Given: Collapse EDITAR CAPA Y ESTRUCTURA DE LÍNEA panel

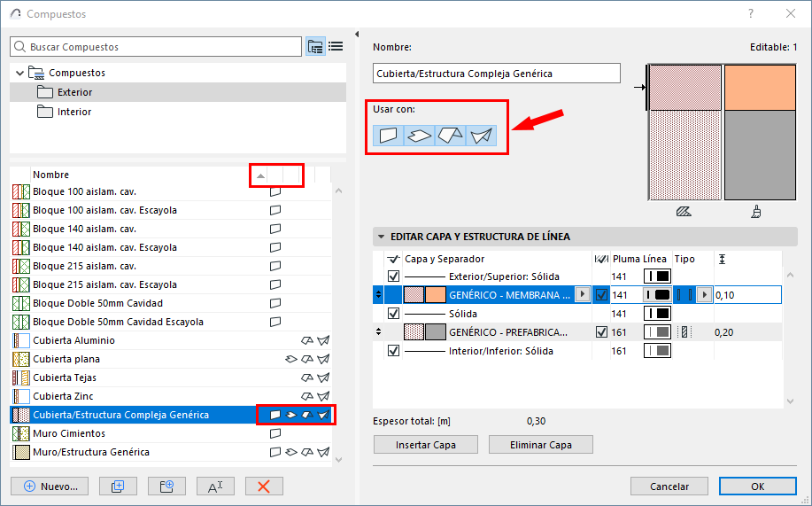Looking at the screenshot, I should point(381,237).
